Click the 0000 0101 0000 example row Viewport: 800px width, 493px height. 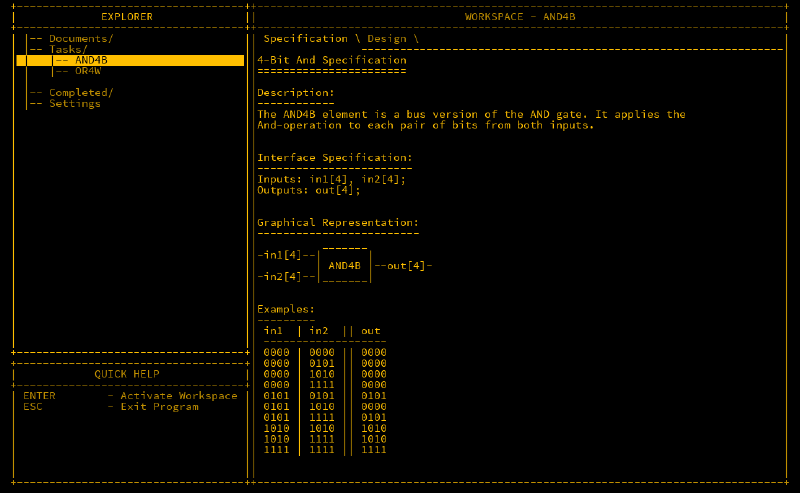[x=325, y=363]
